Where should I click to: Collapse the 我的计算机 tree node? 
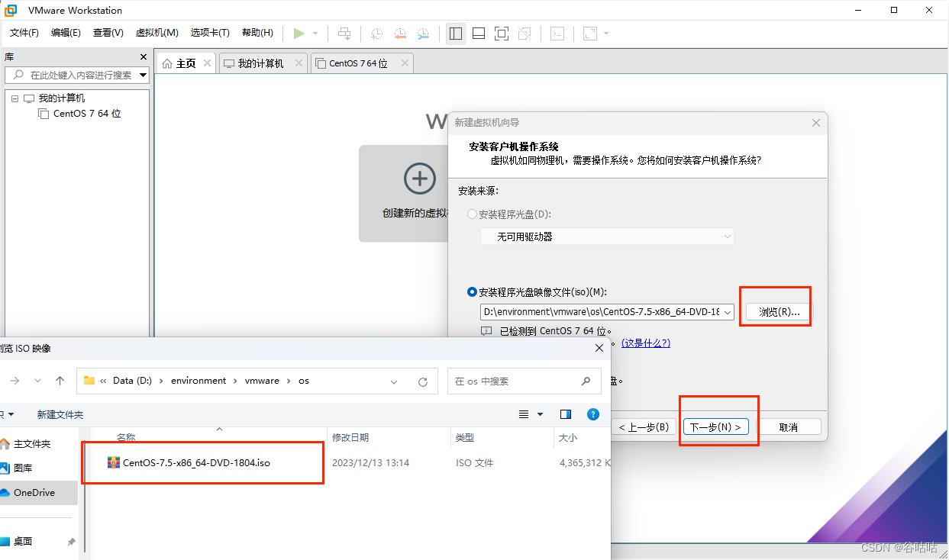(15, 98)
